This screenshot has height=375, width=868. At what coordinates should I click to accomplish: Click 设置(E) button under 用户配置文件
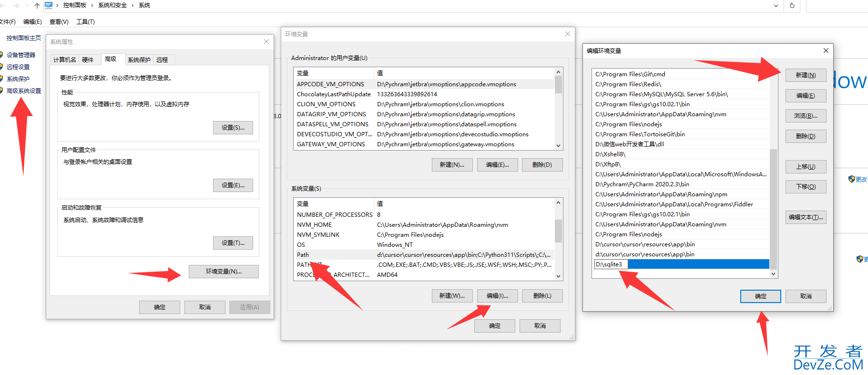pyautogui.click(x=233, y=185)
